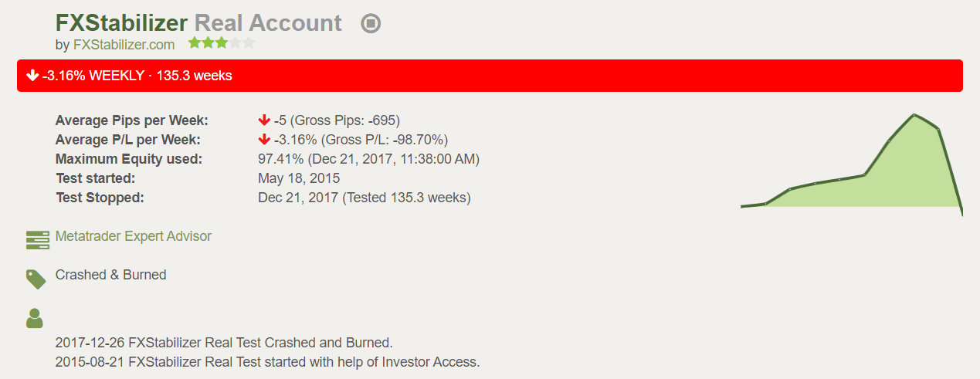Viewport: 980px width, 379px height.
Task: Click the red -3.16% WEEKLY banner
Action: click(490, 76)
